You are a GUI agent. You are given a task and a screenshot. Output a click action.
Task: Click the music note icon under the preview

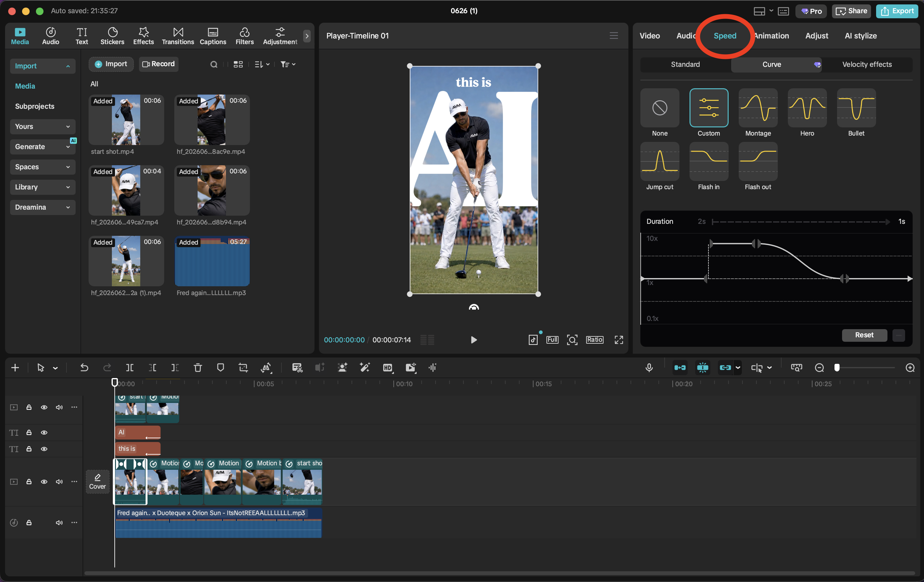click(x=533, y=340)
